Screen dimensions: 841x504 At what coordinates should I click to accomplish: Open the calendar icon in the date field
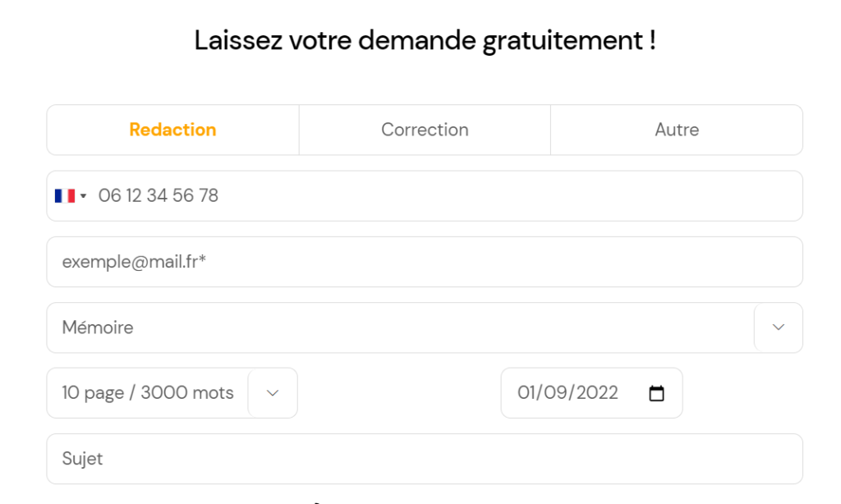pos(656,393)
